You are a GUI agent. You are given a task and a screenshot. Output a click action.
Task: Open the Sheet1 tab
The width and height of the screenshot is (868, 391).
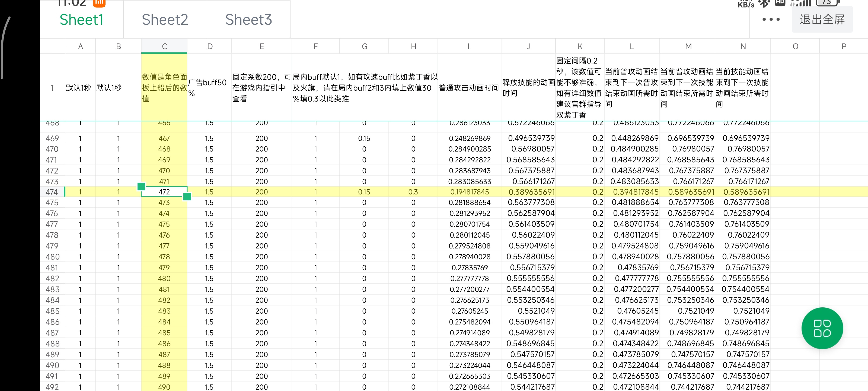pos(82,20)
